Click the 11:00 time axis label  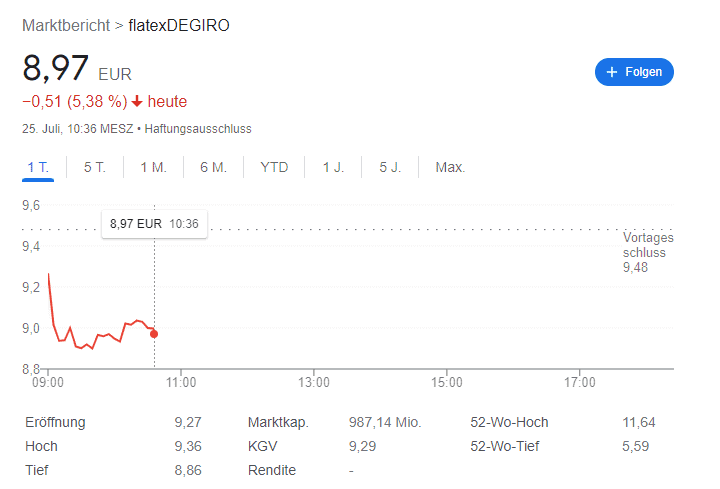(181, 382)
